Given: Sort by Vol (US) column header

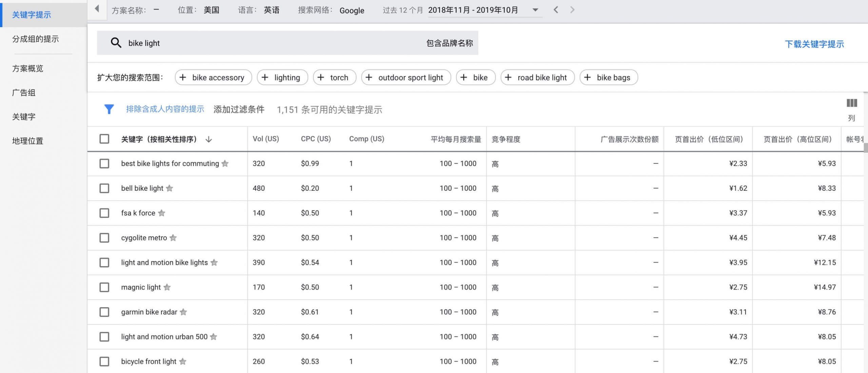Looking at the screenshot, I should click(x=266, y=139).
